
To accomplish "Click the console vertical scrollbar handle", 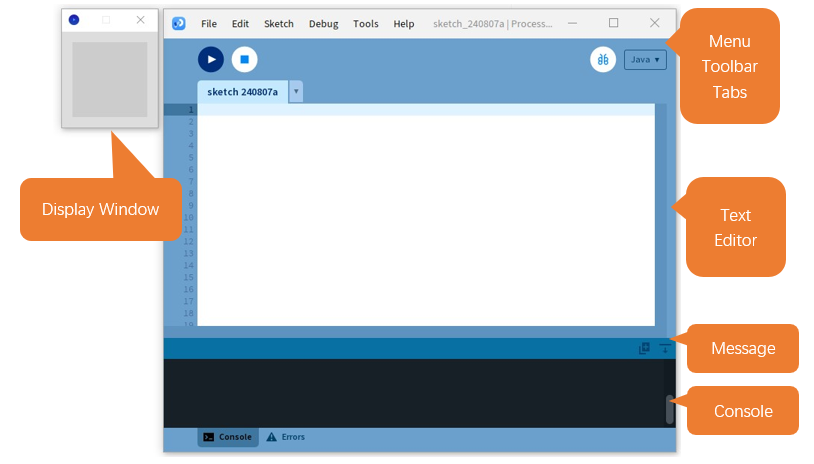I will point(670,410).
